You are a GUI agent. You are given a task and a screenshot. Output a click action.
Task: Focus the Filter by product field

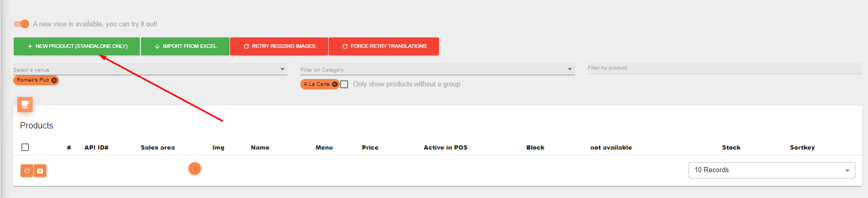point(724,68)
